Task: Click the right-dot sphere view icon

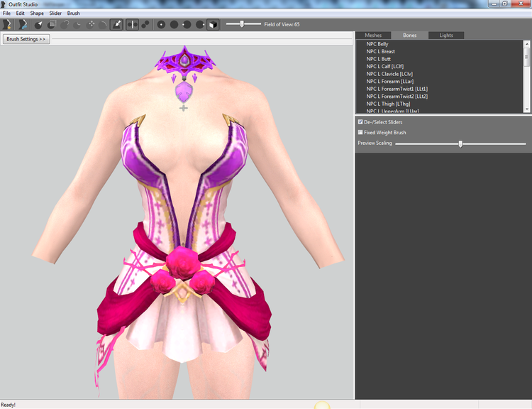Action: pyautogui.click(x=200, y=24)
